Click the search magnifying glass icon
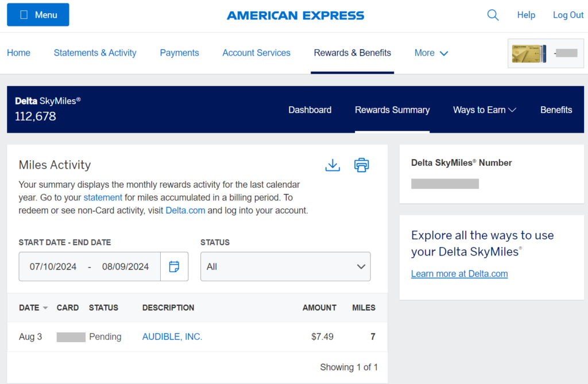588x384 pixels. click(x=493, y=15)
